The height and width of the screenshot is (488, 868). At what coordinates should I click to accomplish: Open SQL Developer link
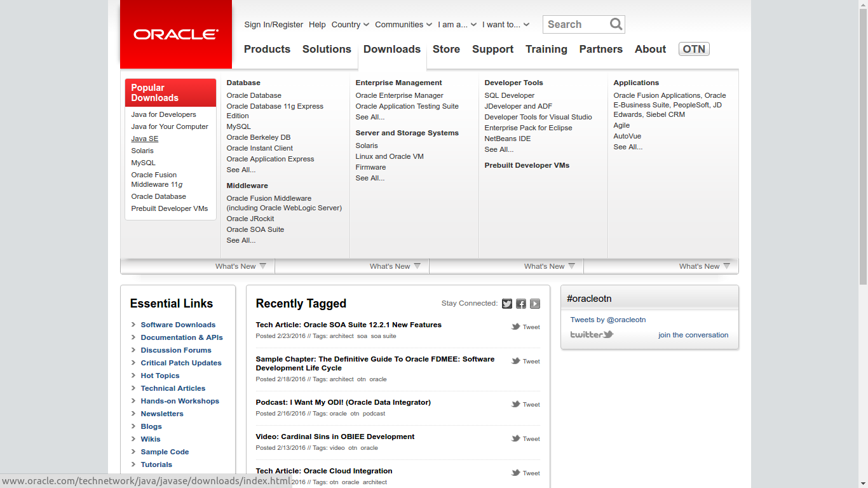tap(510, 95)
